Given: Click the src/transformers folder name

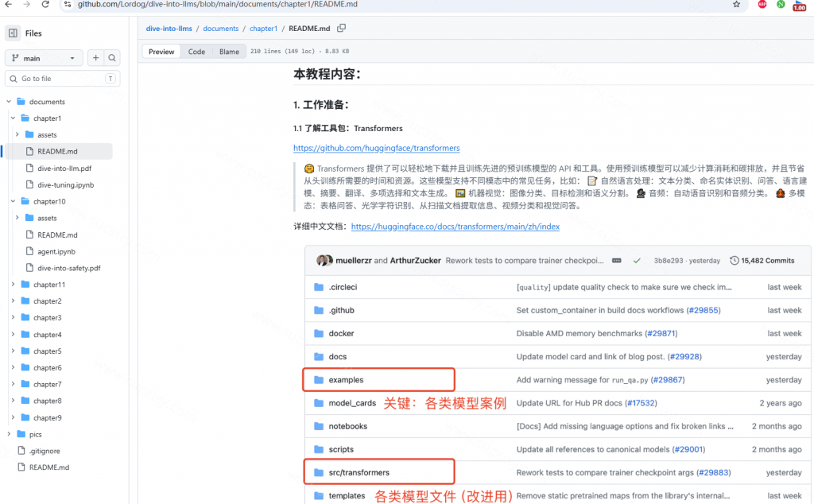Looking at the screenshot, I should coord(359,473).
